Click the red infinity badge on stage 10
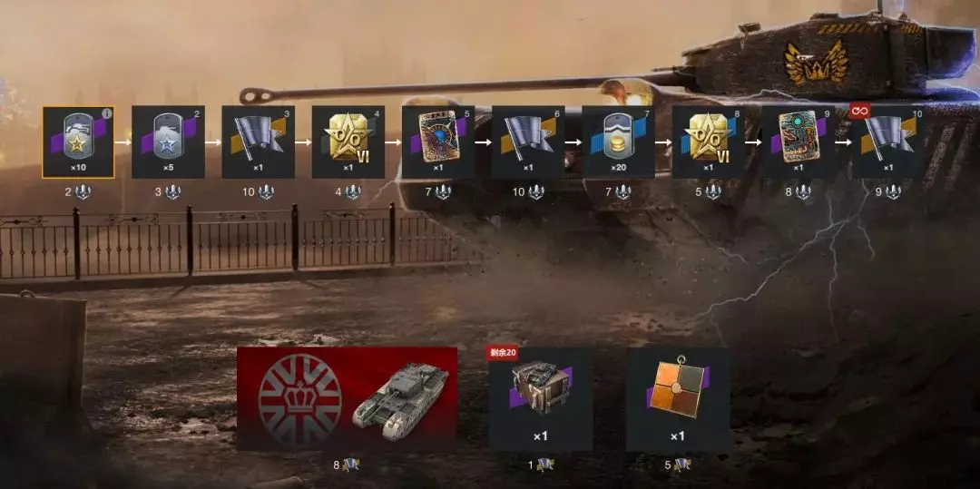 pyautogui.click(x=860, y=112)
